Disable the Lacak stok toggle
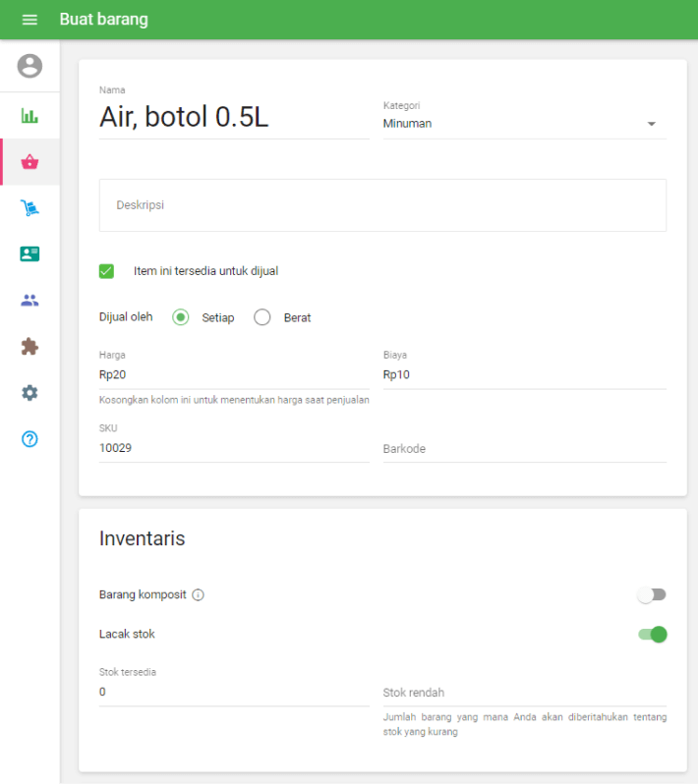The height and width of the screenshot is (784, 698). tap(652, 634)
